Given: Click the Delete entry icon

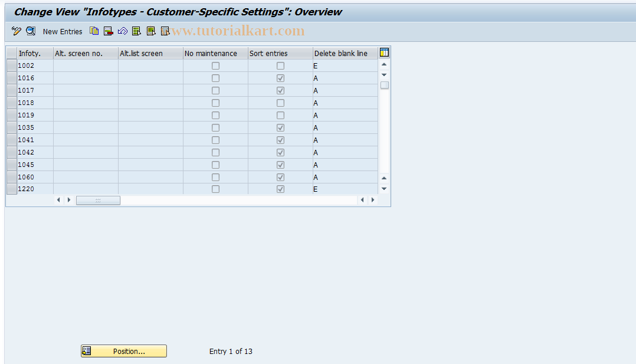Looking at the screenshot, I should [109, 31].
